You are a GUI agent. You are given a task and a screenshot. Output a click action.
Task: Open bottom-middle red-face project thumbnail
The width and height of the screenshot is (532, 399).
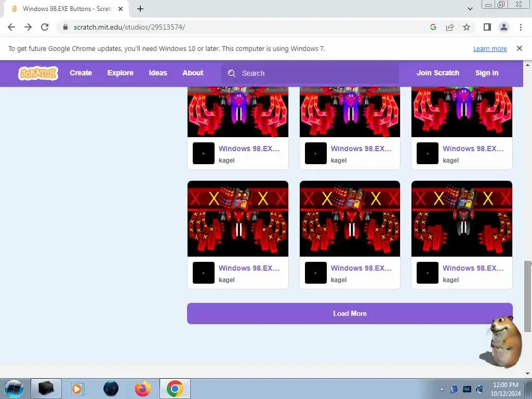click(350, 219)
